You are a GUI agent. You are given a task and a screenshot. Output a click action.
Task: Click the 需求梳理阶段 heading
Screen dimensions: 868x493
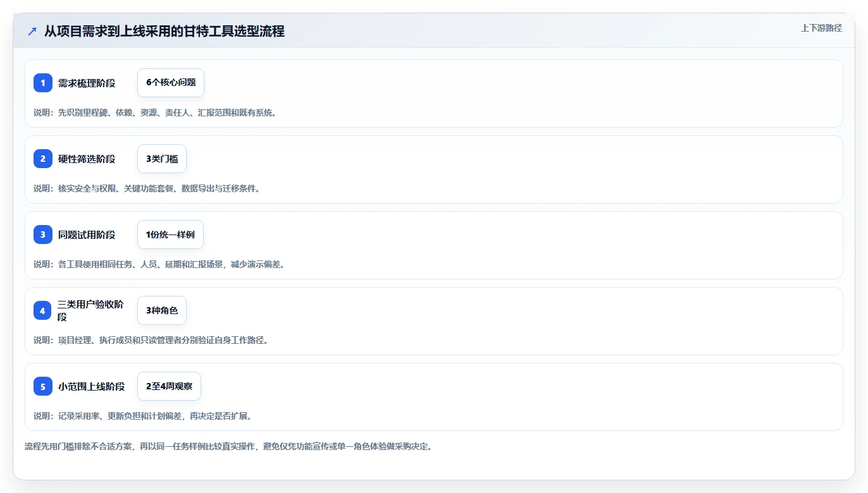[87, 83]
